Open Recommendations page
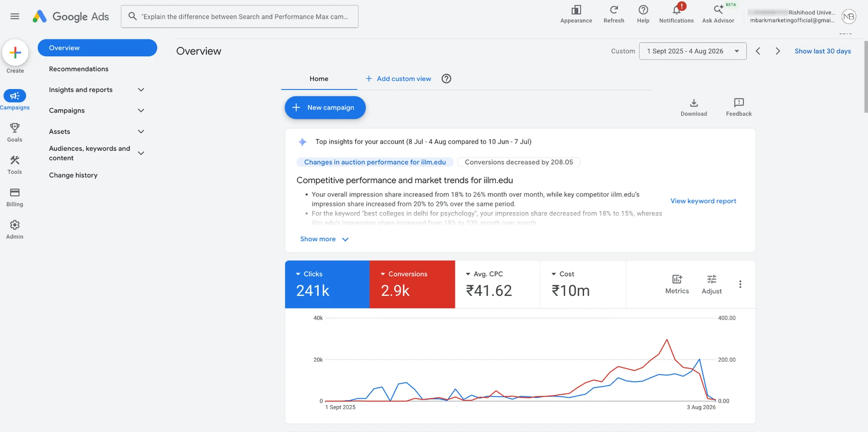 tap(78, 69)
